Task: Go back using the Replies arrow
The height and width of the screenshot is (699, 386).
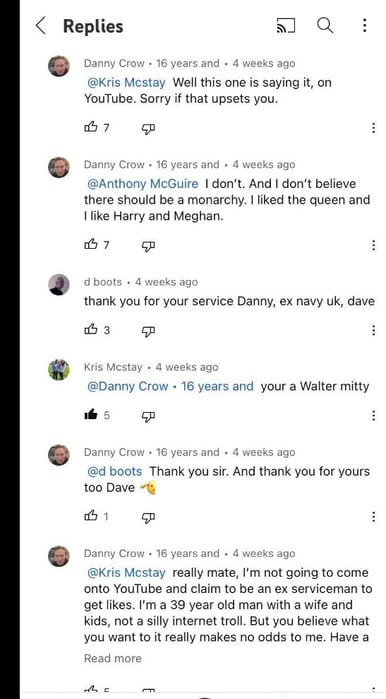Action: click(41, 26)
